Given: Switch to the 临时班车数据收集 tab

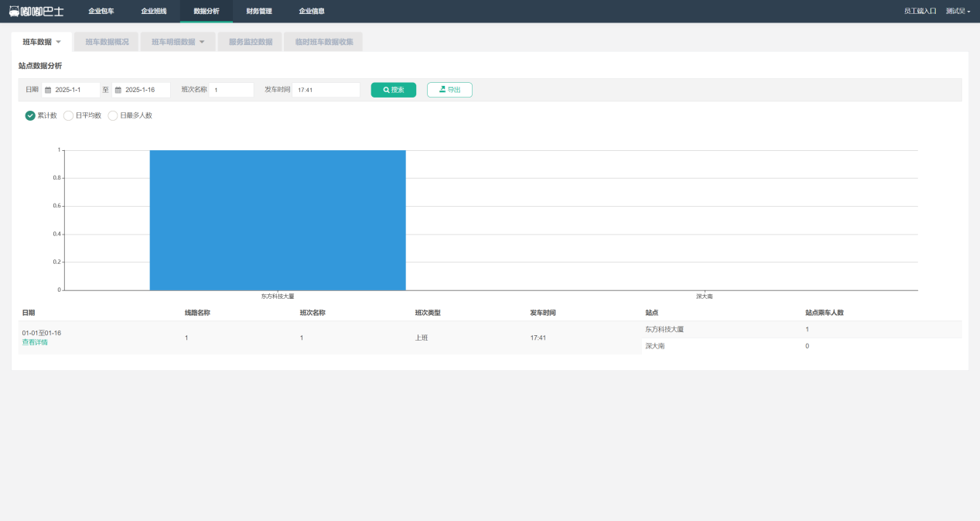Looking at the screenshot, I should (x=323, y=42).
